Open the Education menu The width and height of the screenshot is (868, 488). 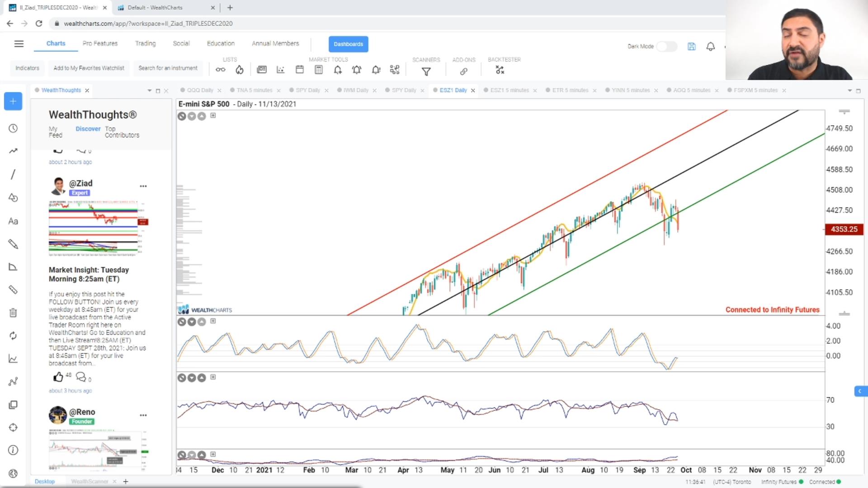coord(221,43)
